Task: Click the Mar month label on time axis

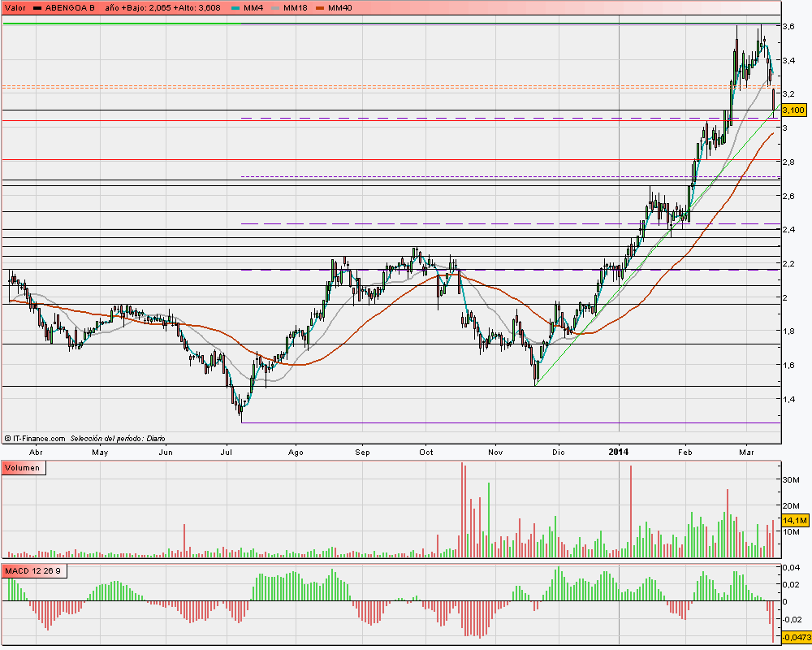Action: click(746, 453)
